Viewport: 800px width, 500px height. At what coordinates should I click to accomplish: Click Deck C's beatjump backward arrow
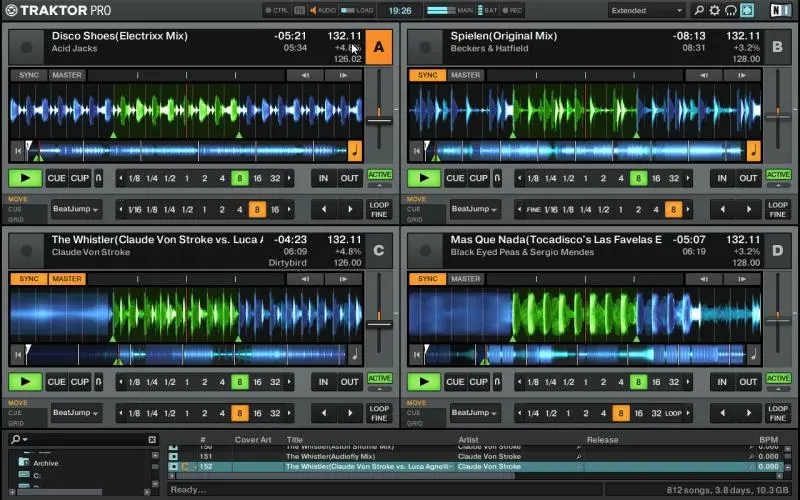pos(323,412)
